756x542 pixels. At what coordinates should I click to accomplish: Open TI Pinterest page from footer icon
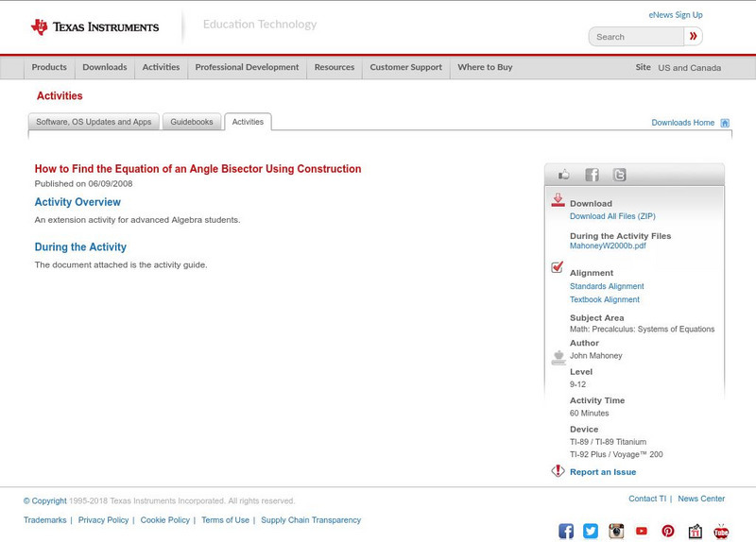pyautogui.click(x=668, y=531)
